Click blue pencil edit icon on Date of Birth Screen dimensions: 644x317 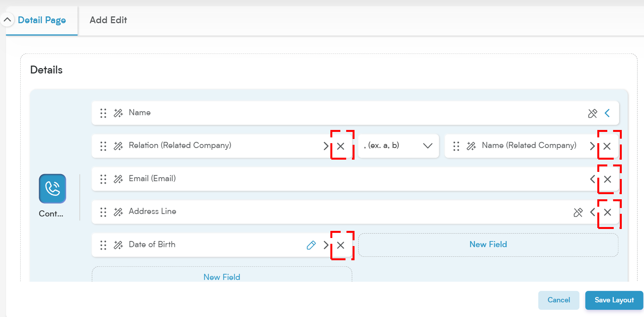pyautogui.click(x=311, y=245)
